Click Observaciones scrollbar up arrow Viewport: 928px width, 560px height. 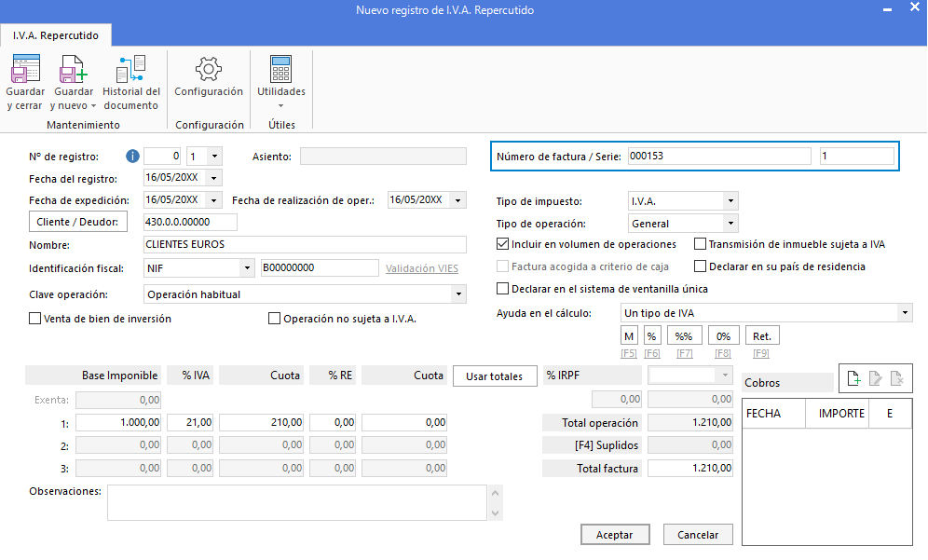click(x=496, y=493)
